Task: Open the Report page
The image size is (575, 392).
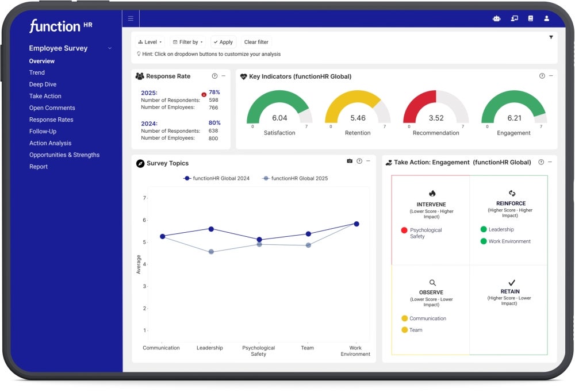Action: (x=38, y=167)
